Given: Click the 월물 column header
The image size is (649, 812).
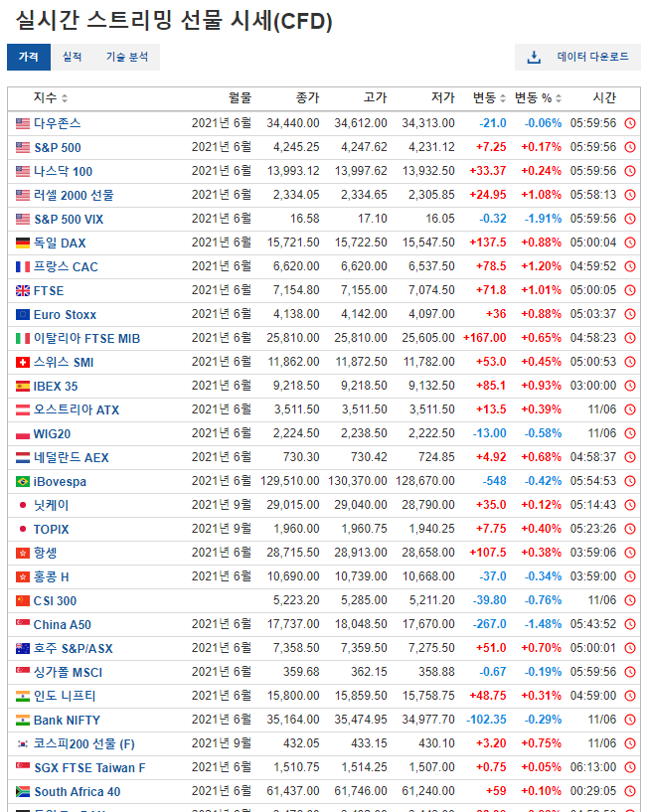Looking at the screenshot, I should click(240, 97).
